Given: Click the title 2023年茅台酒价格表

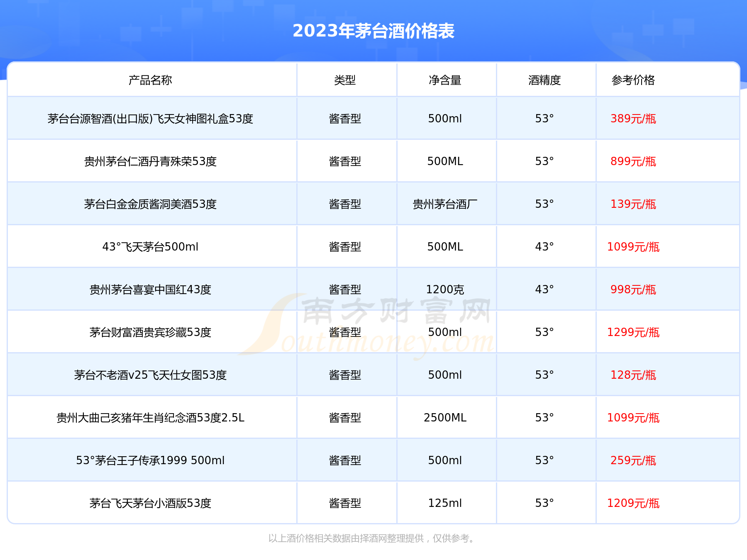Looking at the screenshot, I should [x=373, y=31].
